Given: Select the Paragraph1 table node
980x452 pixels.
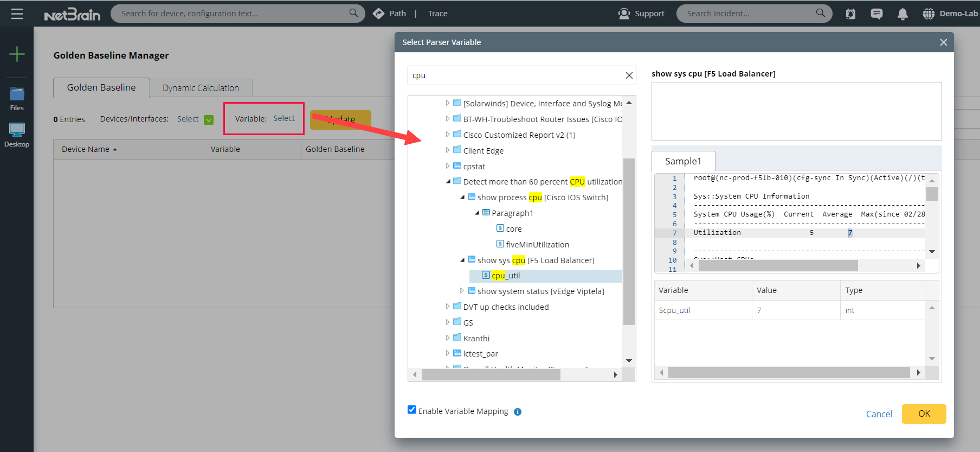Looking at the screenshot, I should (507, 213).
